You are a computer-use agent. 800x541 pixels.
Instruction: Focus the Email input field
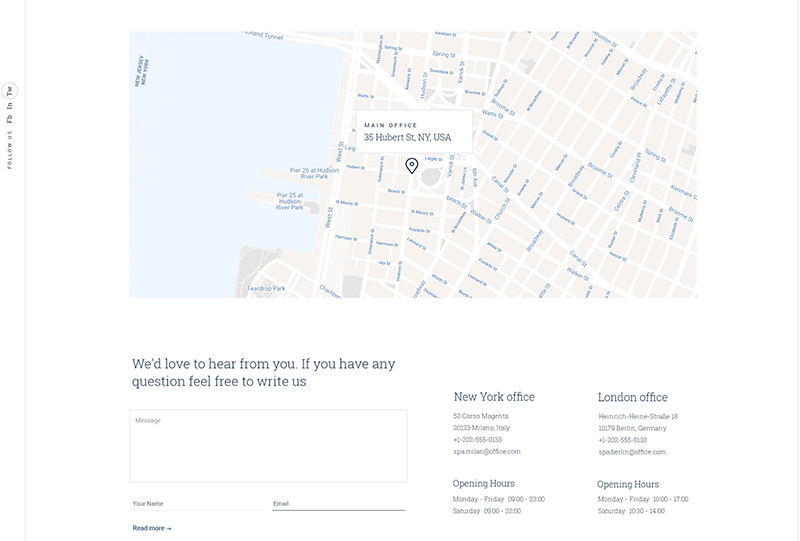pyautogui.click(x=338, y=503)
